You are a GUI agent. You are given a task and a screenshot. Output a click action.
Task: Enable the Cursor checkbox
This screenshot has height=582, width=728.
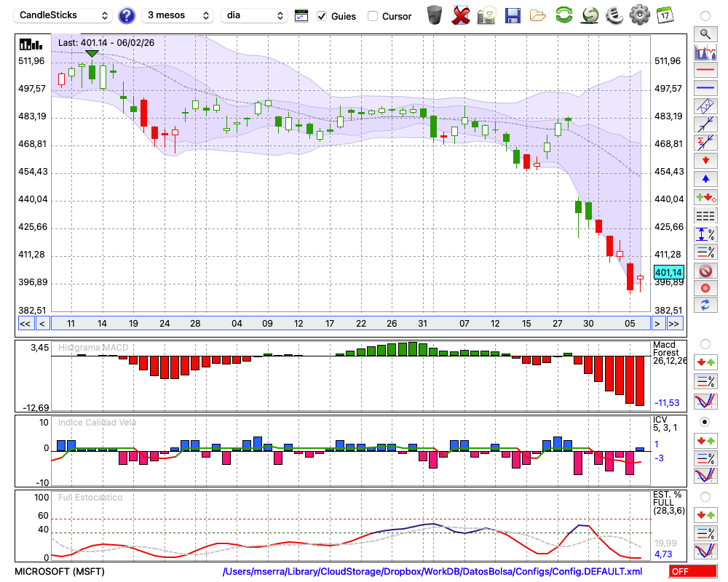point(373,16)
